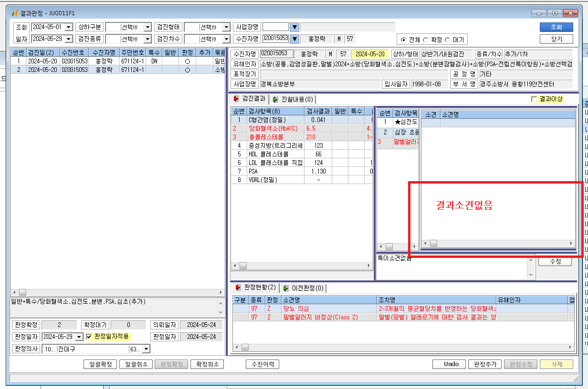Click the app logo icon in title bar
The image size is (588, 389).
click(x=15, y=13)
